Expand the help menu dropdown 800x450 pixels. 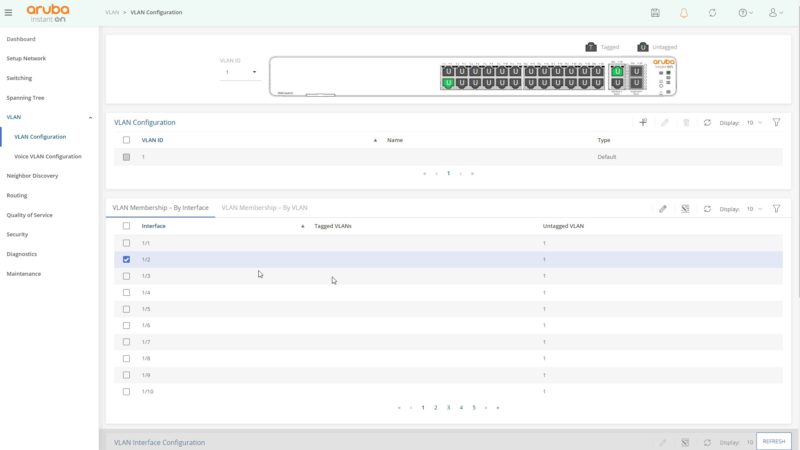pyautogui.click(x=745, y=13)
